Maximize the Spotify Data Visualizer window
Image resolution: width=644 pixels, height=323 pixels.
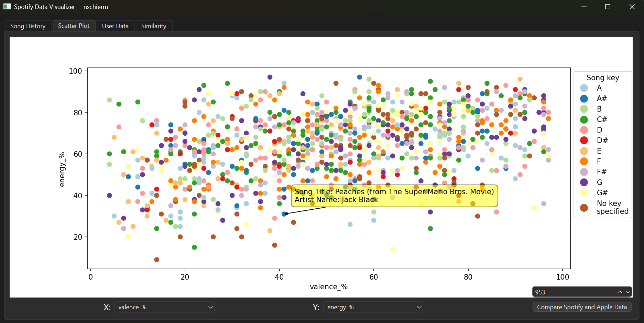[x=608, y=7]
